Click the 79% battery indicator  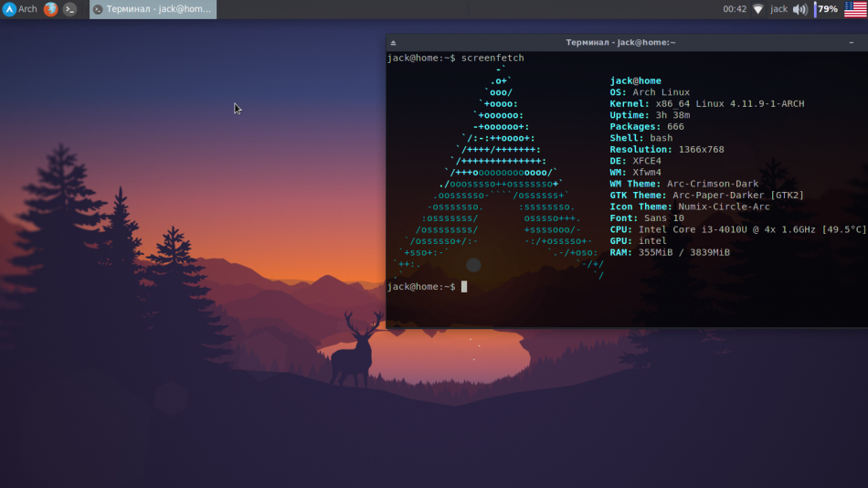click(x=826, y=9)
